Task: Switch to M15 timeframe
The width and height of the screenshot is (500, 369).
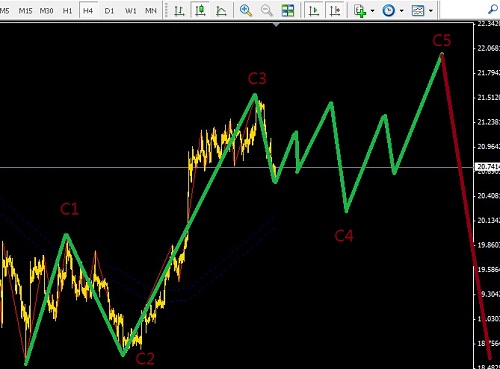Action: click(x=25, y=11)
